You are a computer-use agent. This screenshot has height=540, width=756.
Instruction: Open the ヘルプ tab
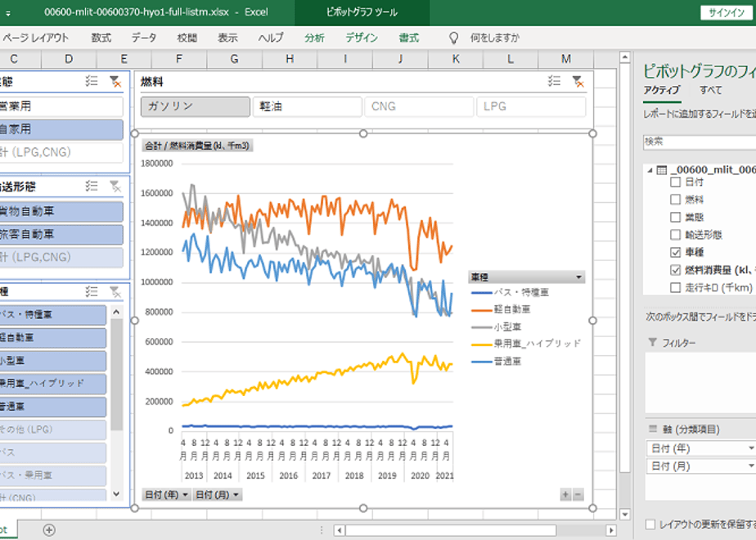(x=271, y=38)
